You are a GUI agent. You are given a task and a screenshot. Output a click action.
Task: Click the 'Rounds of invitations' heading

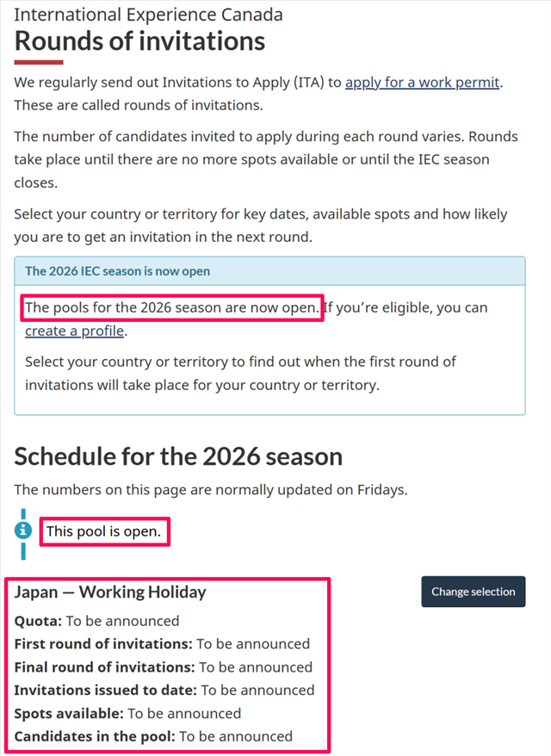click(x=139, y=40)
